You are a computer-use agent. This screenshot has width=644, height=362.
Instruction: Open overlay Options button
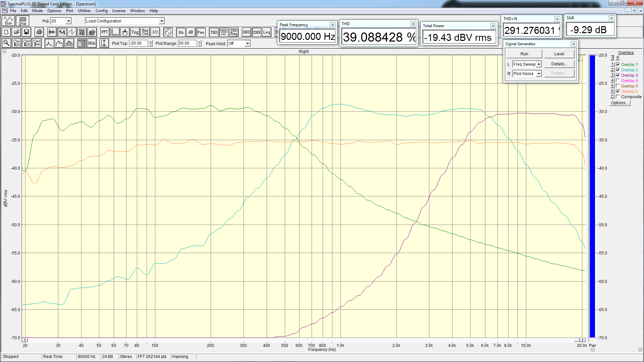click(x=620, y=103)
